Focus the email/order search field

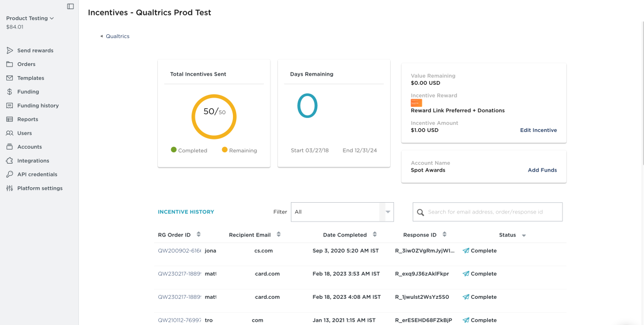tap(487, 212)
